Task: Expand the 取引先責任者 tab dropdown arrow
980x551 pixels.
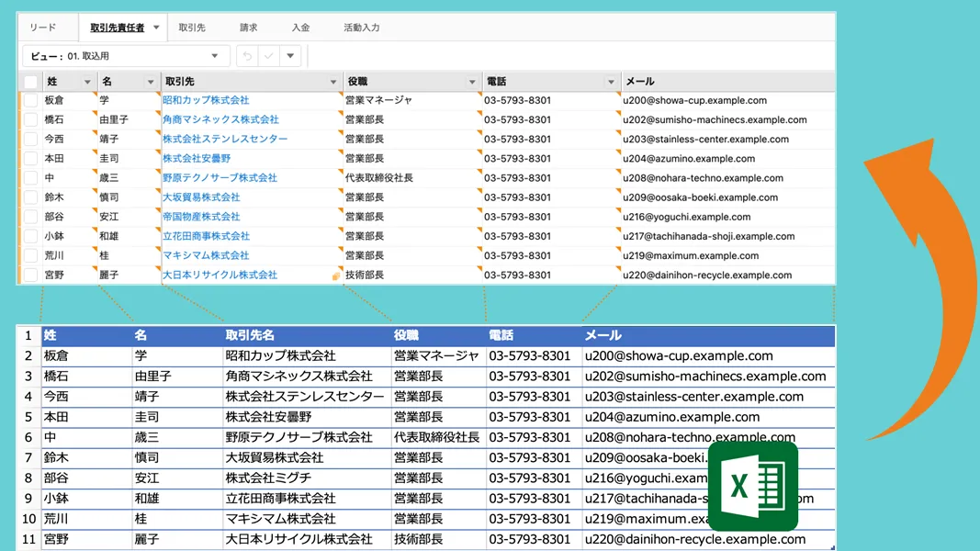Action: coord(156,28)
